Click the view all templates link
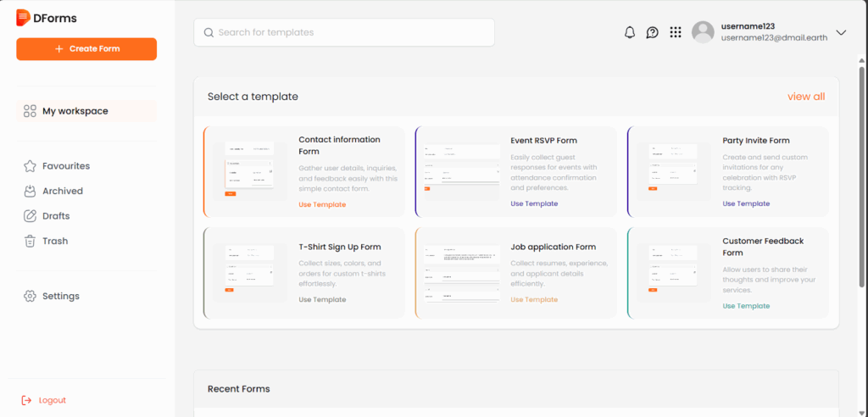868x417 pixels. 805,97
